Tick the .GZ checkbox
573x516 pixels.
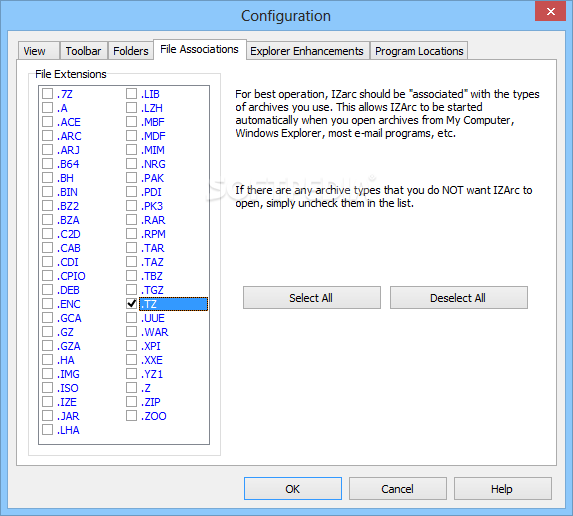pyautogui.click(x=48, y=332)
